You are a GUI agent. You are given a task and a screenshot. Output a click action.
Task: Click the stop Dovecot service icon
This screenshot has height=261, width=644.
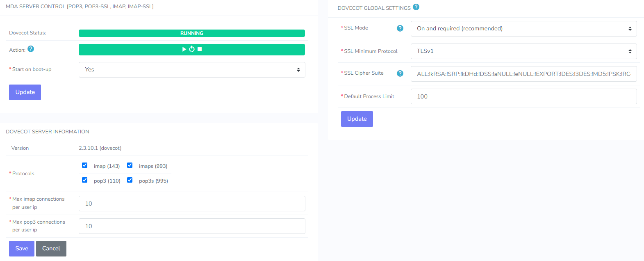tap(200, 49)
